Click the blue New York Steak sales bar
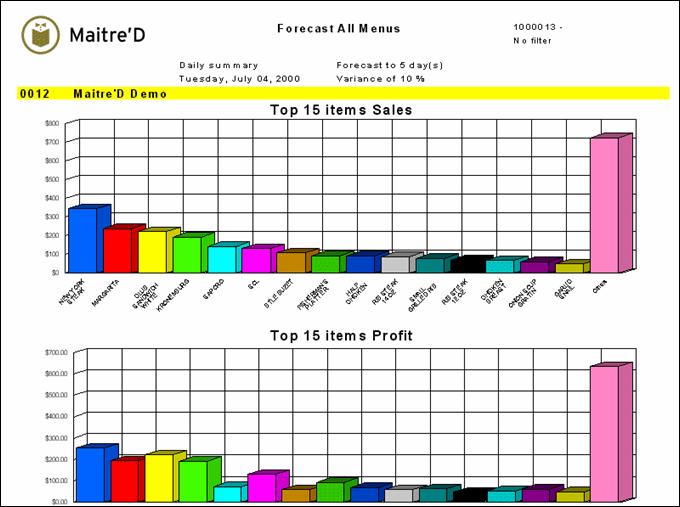680x507 pixels. coord(82,241)
